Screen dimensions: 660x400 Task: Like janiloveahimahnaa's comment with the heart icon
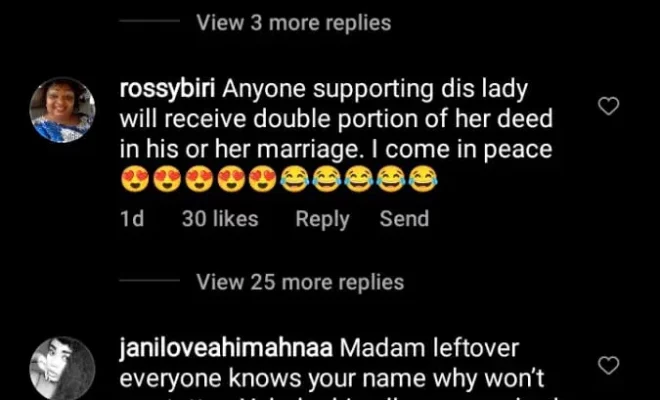tap(609, 365)
